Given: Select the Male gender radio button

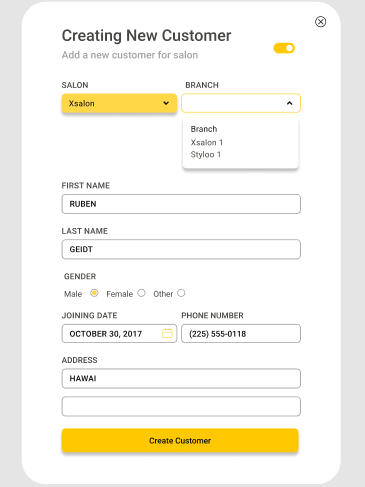Looking at the screenshot, I should pos(94,293).
